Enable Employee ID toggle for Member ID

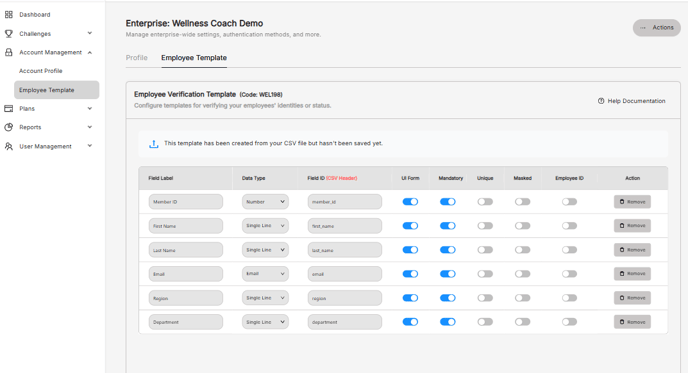(569, 202)
